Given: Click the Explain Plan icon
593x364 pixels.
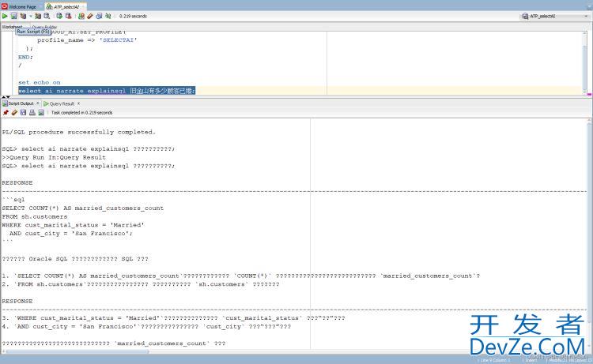Looking at the screenshot, I should [23, 16].
